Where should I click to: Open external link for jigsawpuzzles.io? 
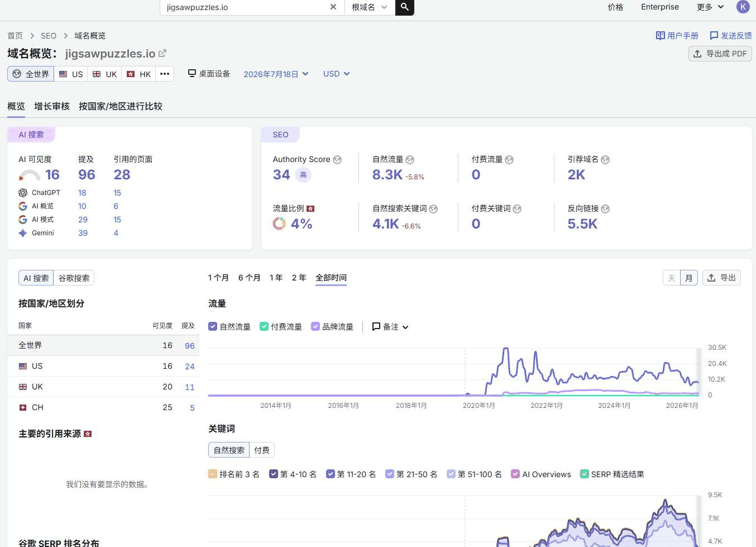162,54
